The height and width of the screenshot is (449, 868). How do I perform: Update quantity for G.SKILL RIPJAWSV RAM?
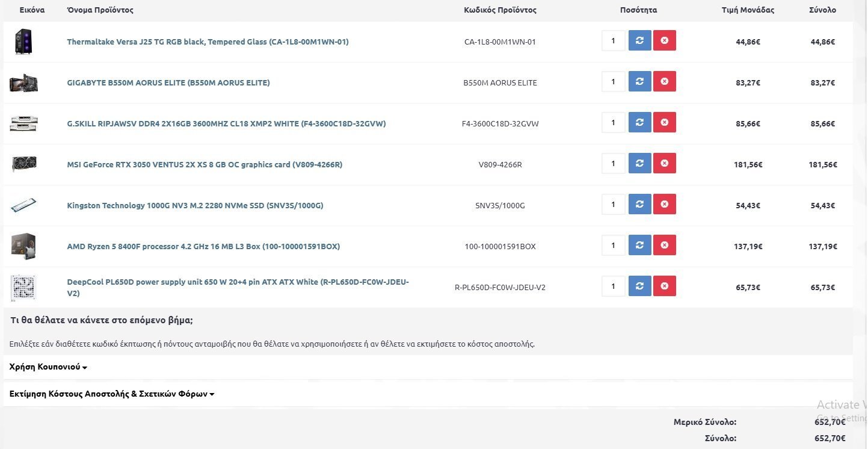click(640, 122)
